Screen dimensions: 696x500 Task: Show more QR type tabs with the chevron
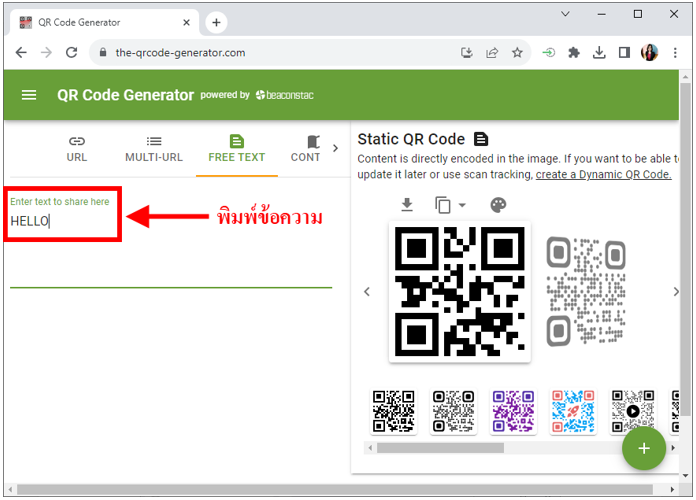point(335,148)
